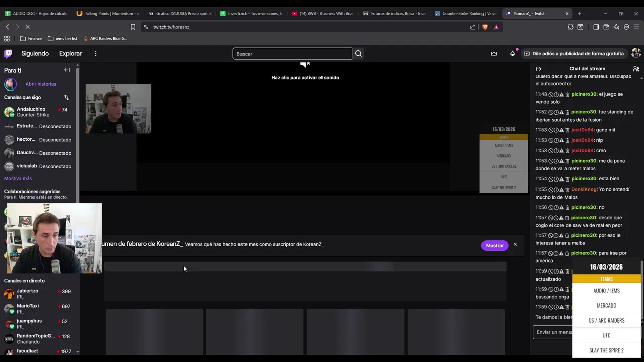Open MarioTaxi's live channel

point(39,309)
